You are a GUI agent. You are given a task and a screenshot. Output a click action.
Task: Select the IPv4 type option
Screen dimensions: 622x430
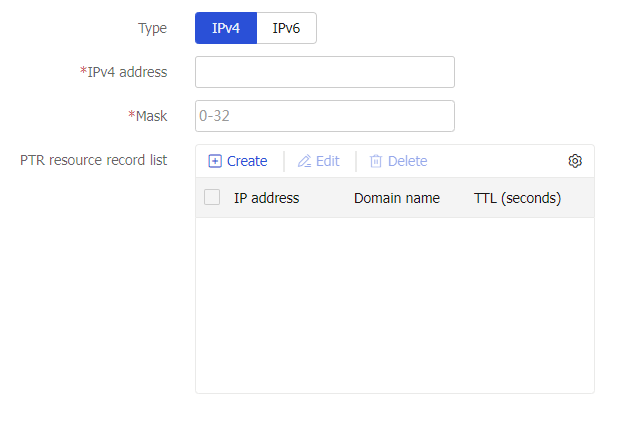(x=226, y=28)
